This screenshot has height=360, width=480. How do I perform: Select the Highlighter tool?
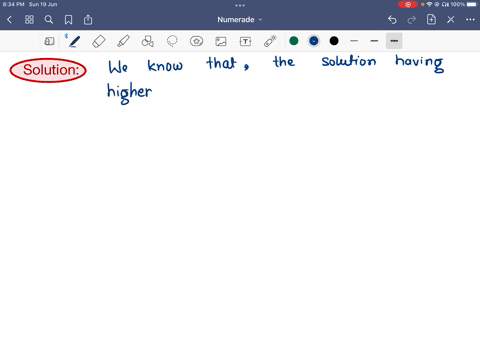pos(123,41)
